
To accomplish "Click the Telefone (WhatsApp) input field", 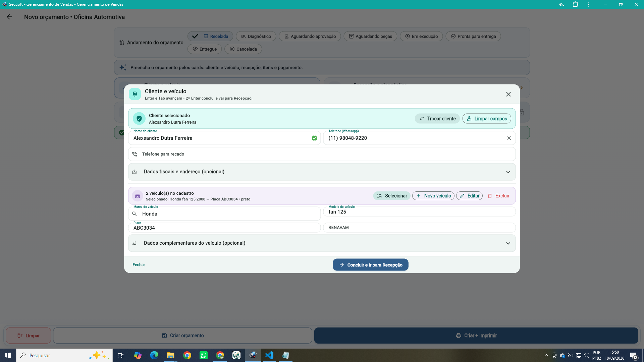I will (x=419, y=138).
